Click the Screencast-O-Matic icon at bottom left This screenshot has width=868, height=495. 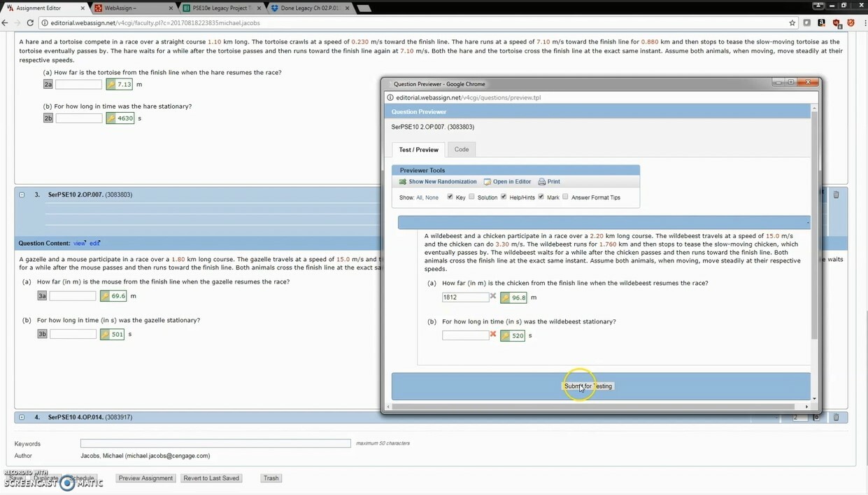(x=66, y=482)
